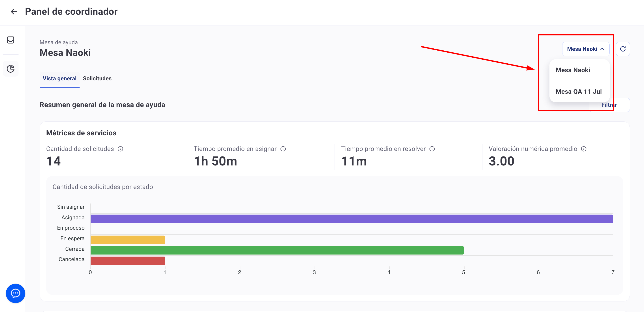Image resolution: width=644 pixels, height=312 pixels.
Task: Click the purple Asignada bar
Action: [x=351, y=219]
